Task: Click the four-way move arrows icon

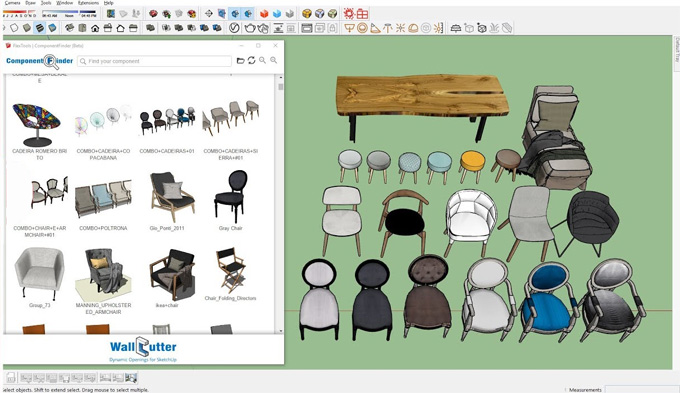Action: point(209,14)
